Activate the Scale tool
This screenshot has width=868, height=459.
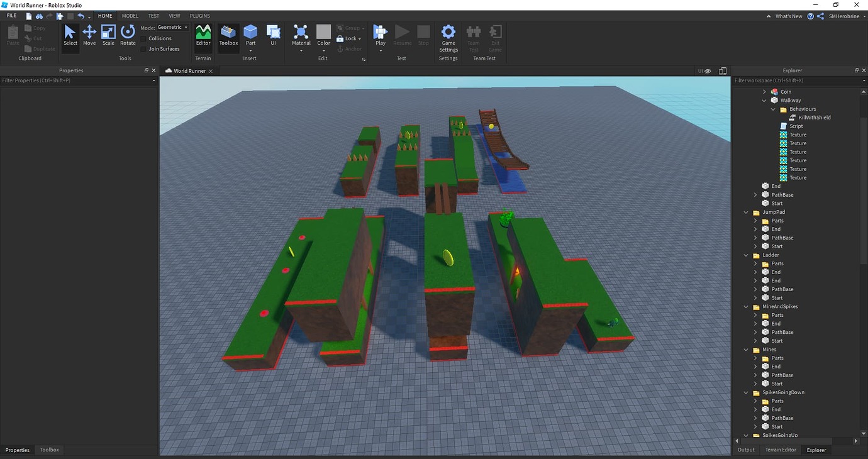pyautogui.click(x=108, y=36)
